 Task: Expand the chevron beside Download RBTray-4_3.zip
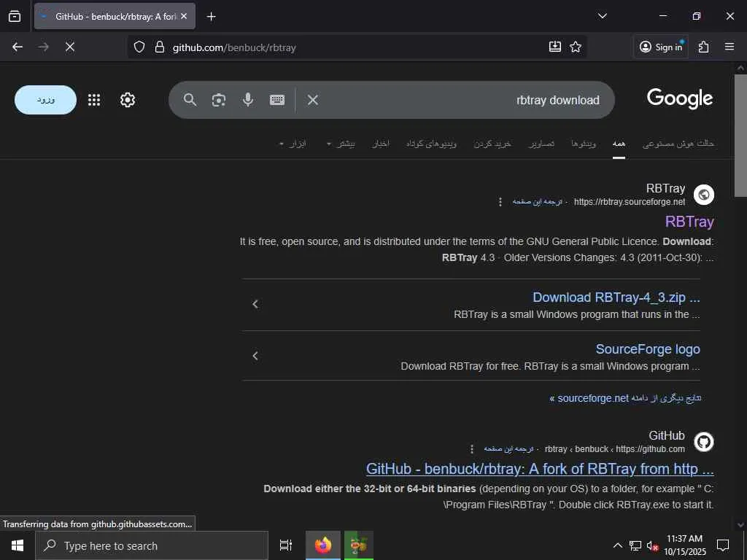(x=255, y=304)
